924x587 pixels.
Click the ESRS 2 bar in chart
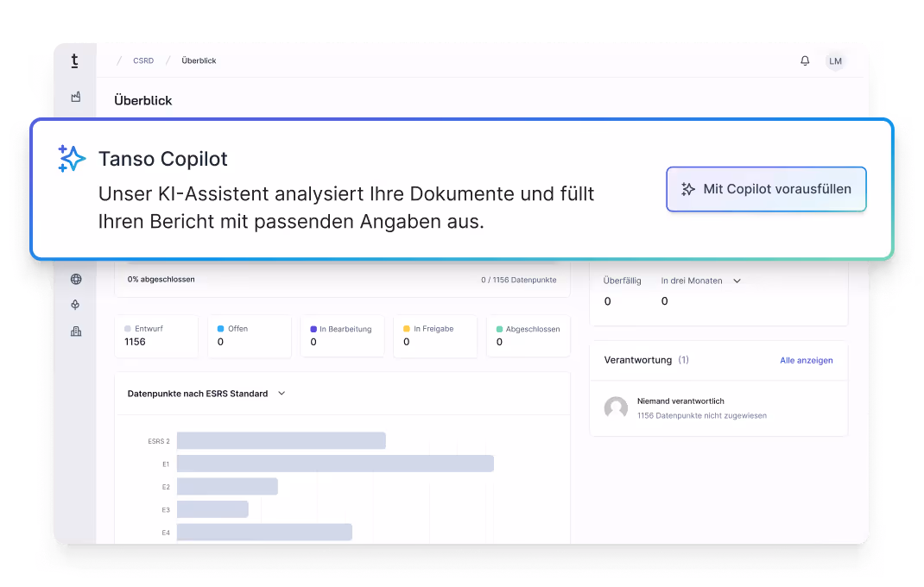pyautogui.click(x=282, y=441)
